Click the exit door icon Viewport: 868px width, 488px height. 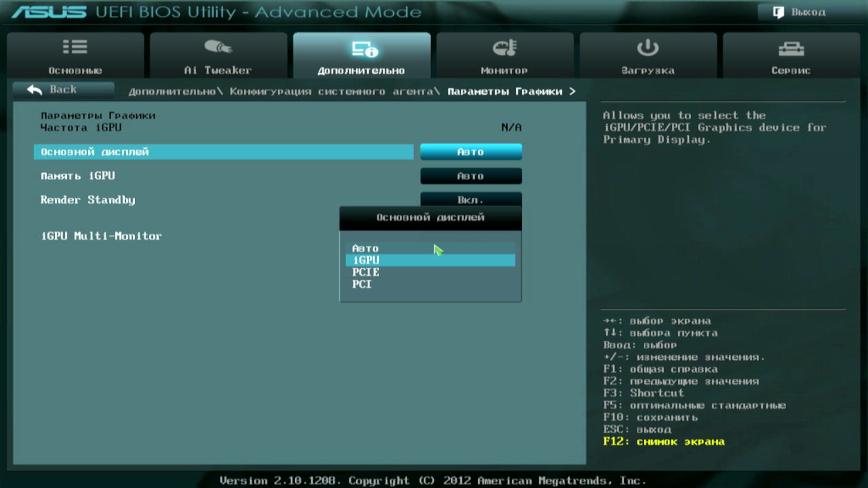778,12
